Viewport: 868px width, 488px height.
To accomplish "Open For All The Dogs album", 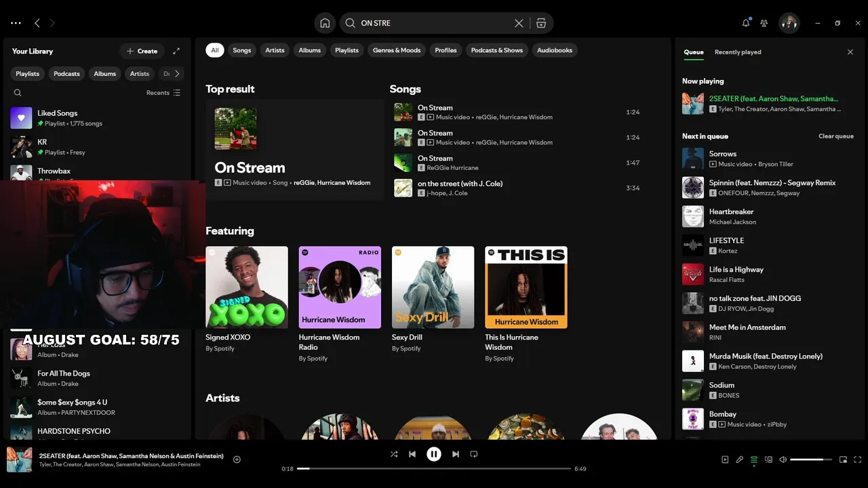I will (x=97, y=378).
